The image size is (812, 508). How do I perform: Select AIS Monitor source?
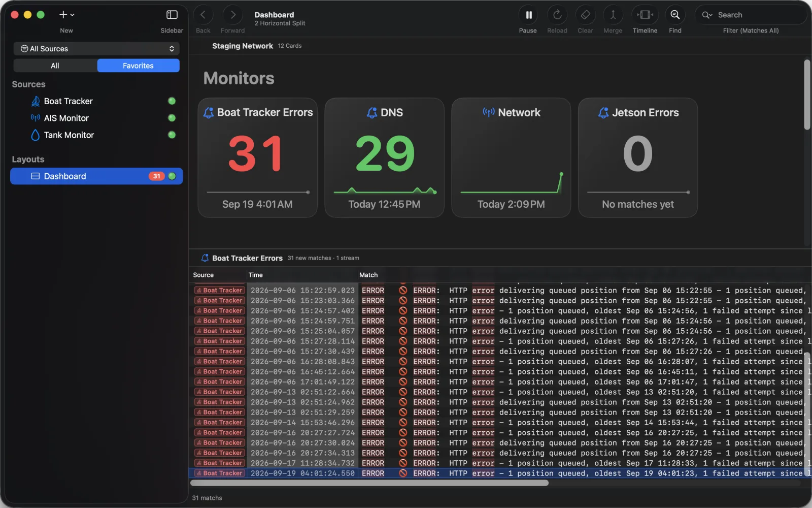click(x=96, y=118)
